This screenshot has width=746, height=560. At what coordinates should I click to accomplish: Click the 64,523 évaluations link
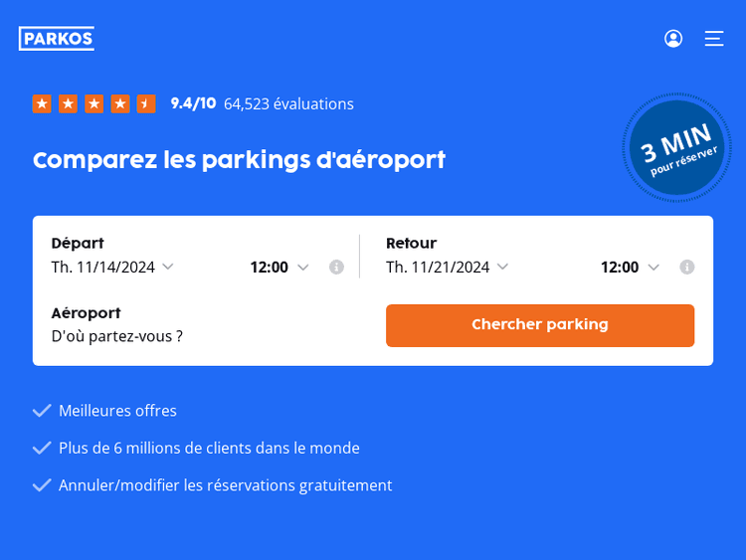click(x=288, y=103)
